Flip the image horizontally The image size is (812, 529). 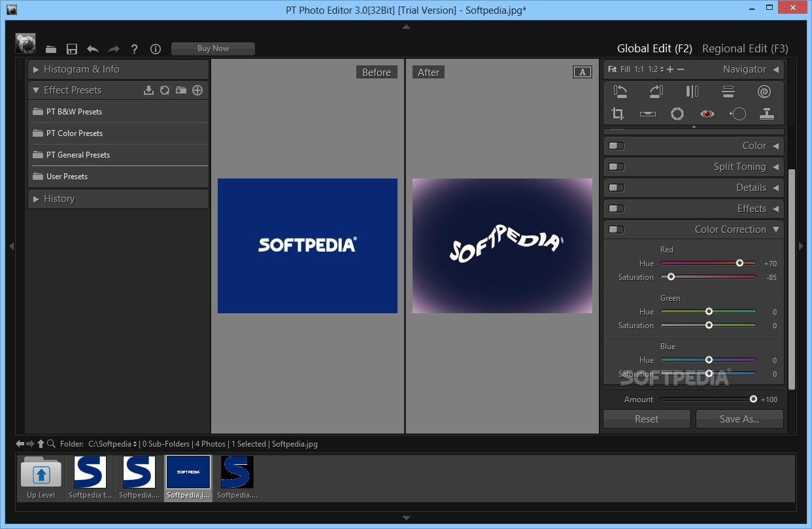tap(692, 92)
